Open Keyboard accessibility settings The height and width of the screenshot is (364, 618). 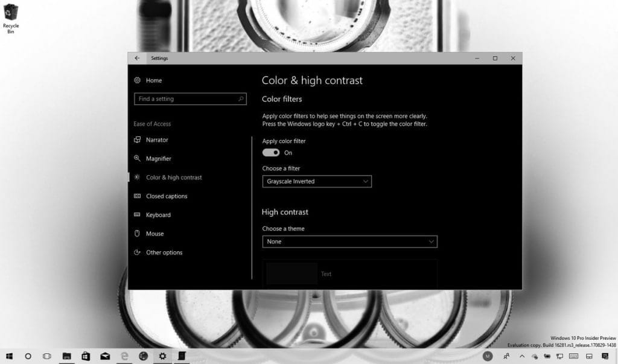[x=158, y=215]
